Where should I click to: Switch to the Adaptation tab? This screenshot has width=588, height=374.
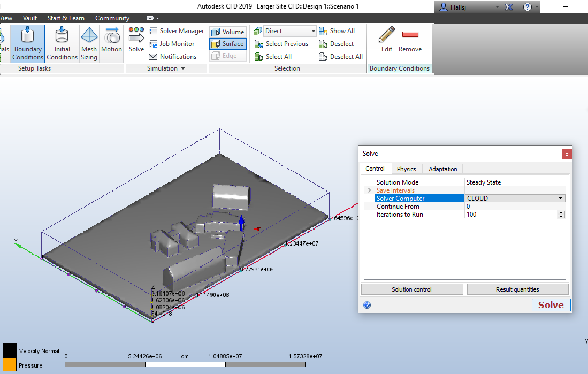click(442, 169)
